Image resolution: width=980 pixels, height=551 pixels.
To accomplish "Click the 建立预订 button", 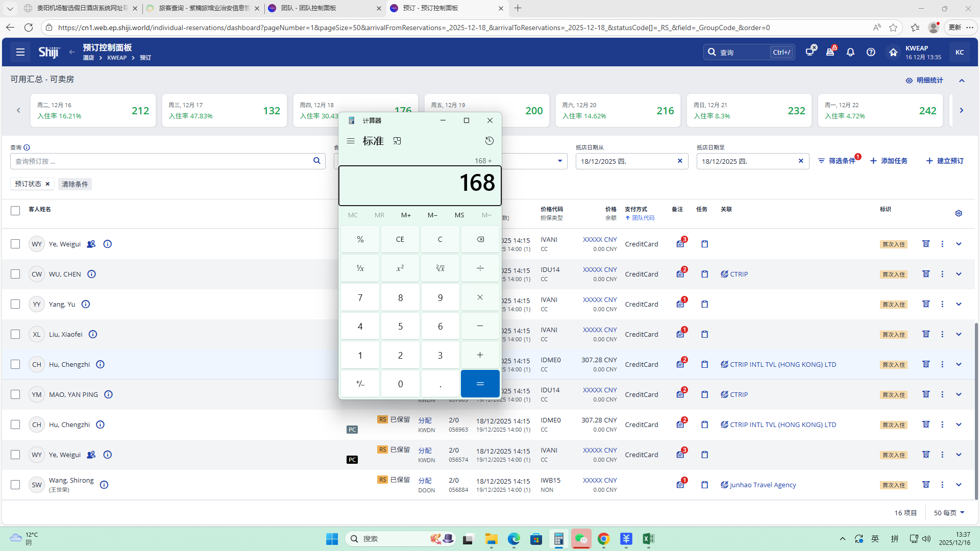I will (945, 161).
